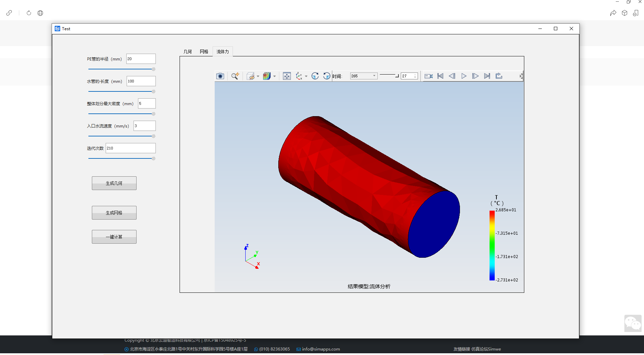Click the 入口水流速度 slider handle
644x355 pixels.
tap(153, 136)
